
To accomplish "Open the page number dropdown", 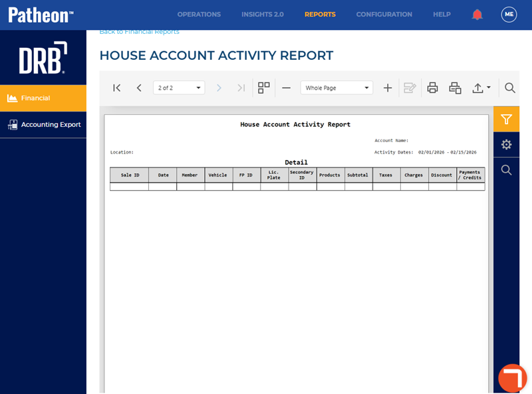I will click(x=179, y=88).
